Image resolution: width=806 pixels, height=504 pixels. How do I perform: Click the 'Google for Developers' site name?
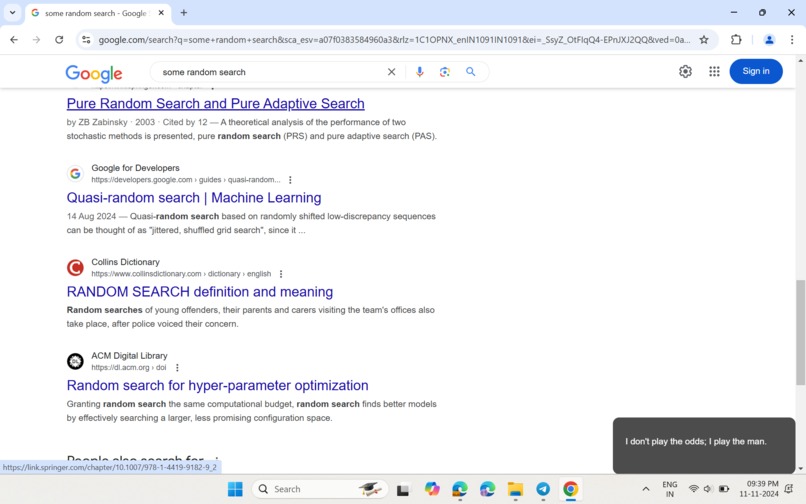click(x=135, y=168)
